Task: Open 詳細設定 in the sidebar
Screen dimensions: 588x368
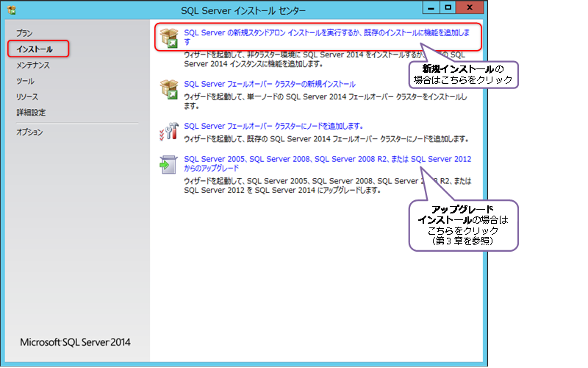Action: (x=31, y=113)
